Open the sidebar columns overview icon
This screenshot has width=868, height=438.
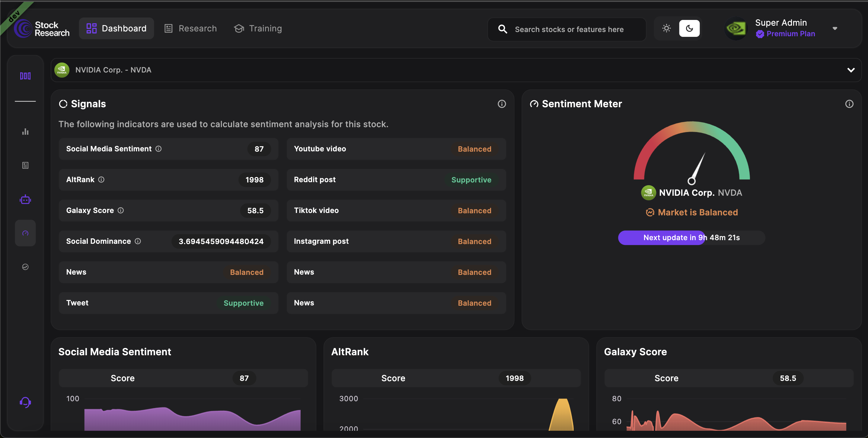click(25, 76)
